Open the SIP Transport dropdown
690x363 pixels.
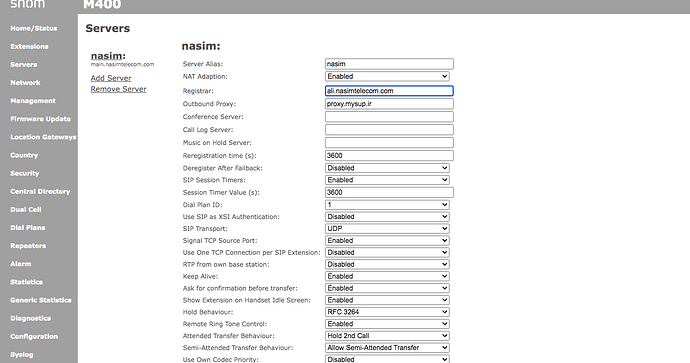point(387,228)
